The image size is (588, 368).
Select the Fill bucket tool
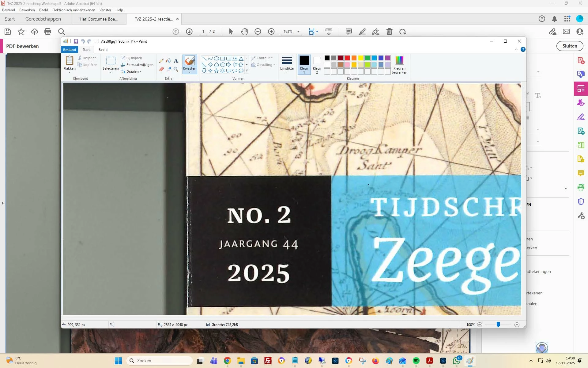169,60
